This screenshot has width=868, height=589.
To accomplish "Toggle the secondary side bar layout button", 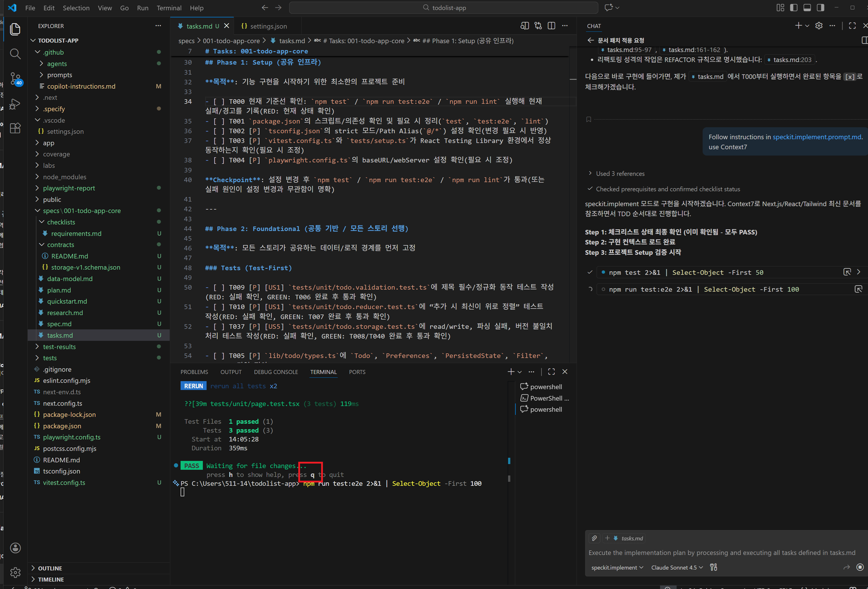I will 820,8.
